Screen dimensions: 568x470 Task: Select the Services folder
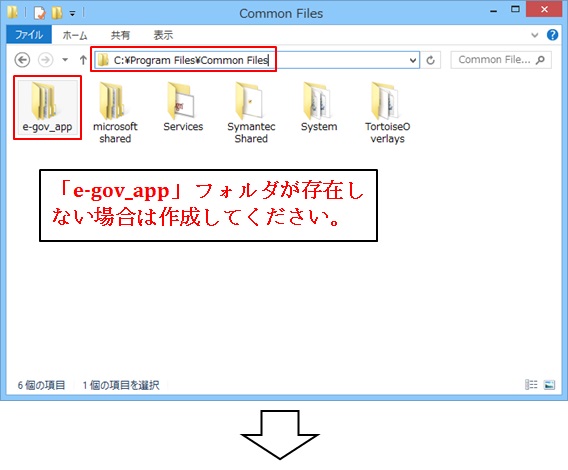pyautogui.click(x=183, y=107)
